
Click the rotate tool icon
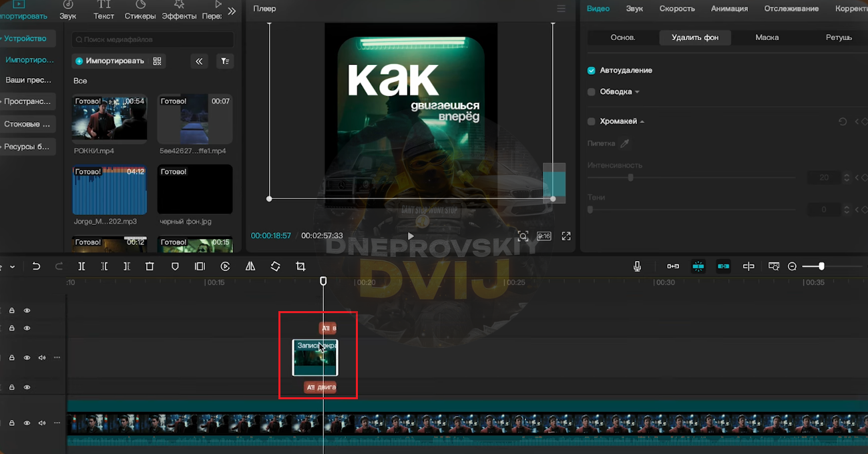[x=275, y=266]
